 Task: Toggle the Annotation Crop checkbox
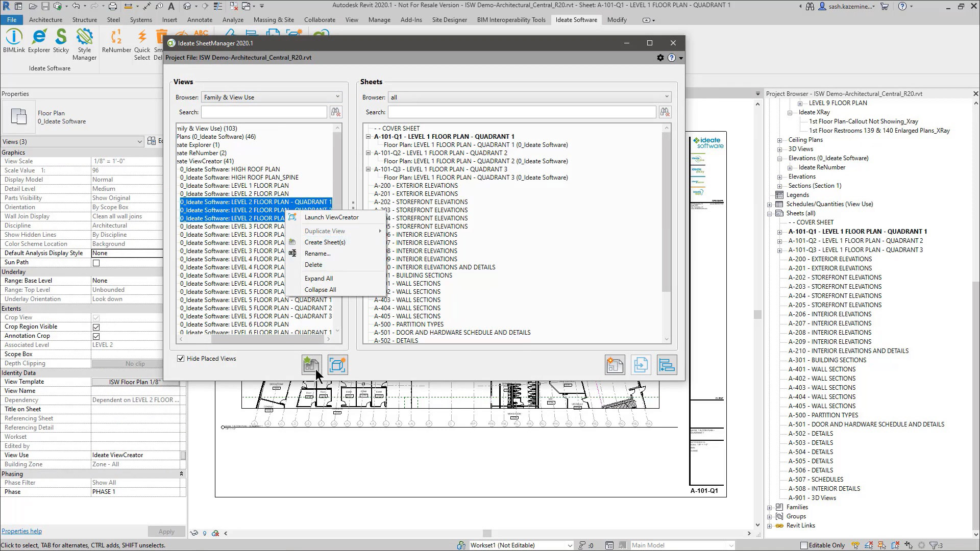coord(96,336)
